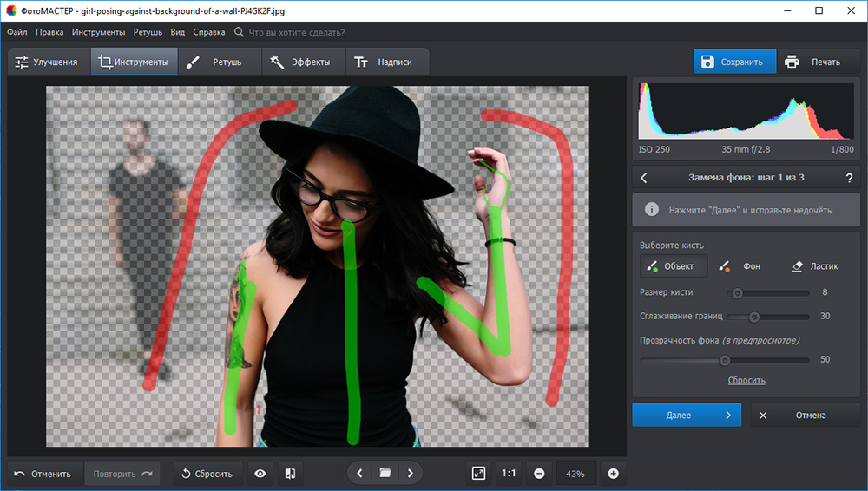Click the search field 'Что вы хотите сделать?'
The width and height of the screenshot is (868, 491).
[297, 32]
